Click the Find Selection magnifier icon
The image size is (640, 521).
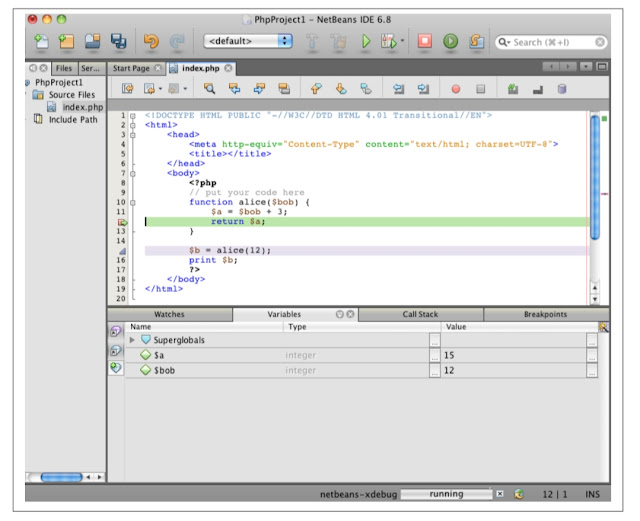(209, 89)
